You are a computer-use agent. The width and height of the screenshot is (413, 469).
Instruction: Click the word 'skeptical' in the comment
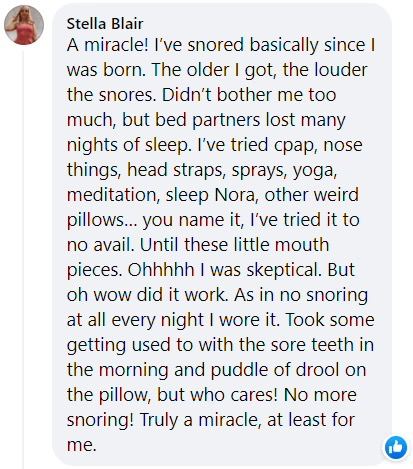tap(284, 269)
